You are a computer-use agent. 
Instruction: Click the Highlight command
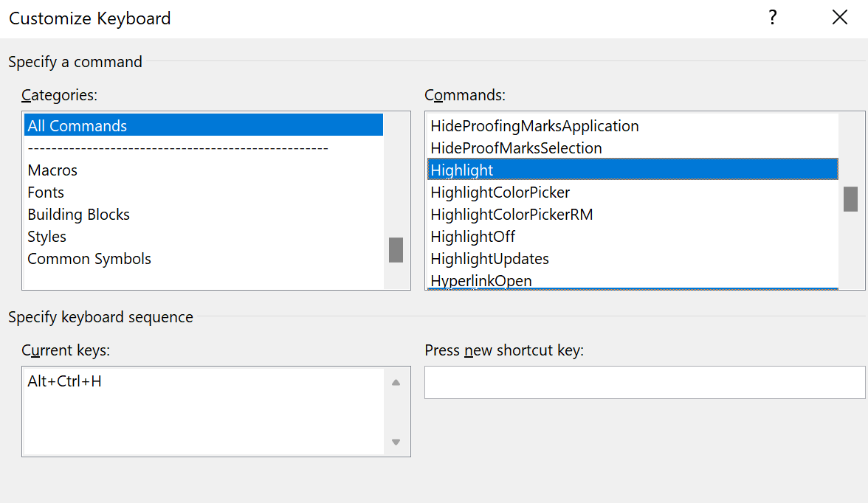point(462,170)
